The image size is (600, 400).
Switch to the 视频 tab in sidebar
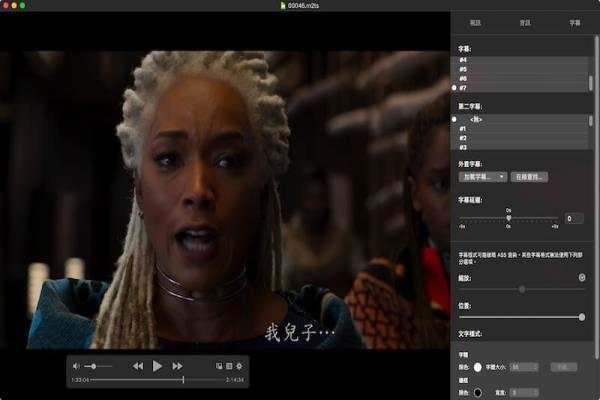point(475,23)
